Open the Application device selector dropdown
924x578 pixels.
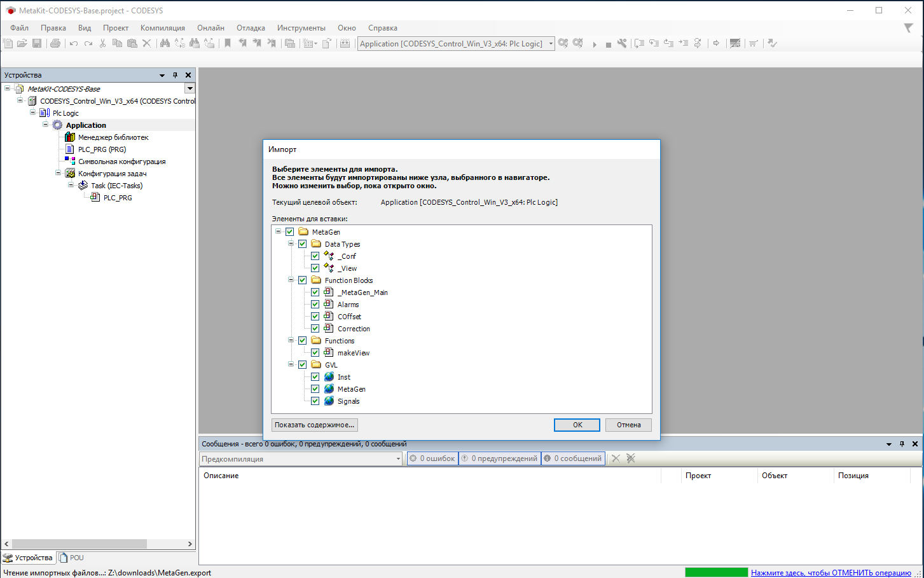(551, 44)
